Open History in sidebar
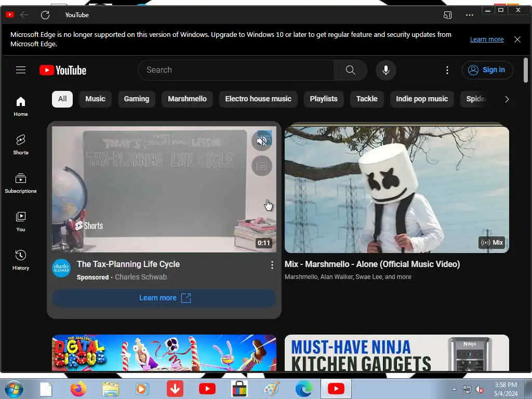Viewport: 532px width, 399px height. click(21, 260)
